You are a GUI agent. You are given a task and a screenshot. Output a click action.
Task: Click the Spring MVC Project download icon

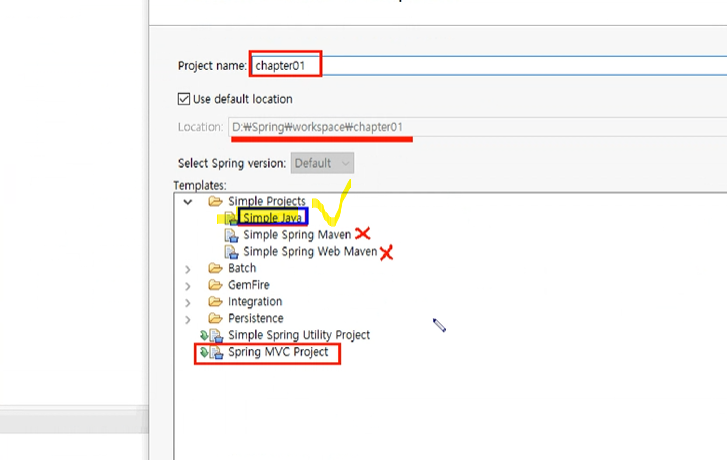click(204, 352)
